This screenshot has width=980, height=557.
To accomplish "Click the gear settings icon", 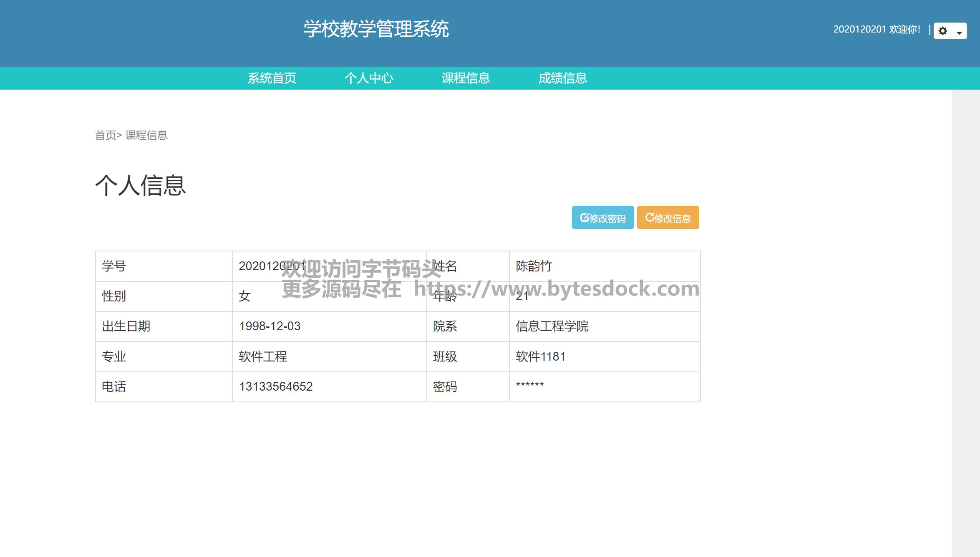I will pyautogui.click(x=943, y=31).
